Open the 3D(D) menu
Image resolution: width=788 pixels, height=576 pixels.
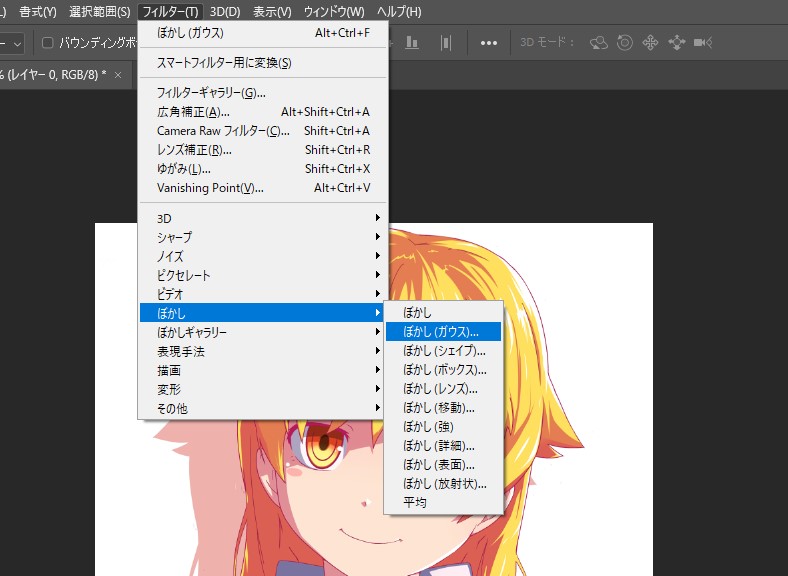point(225,12)
